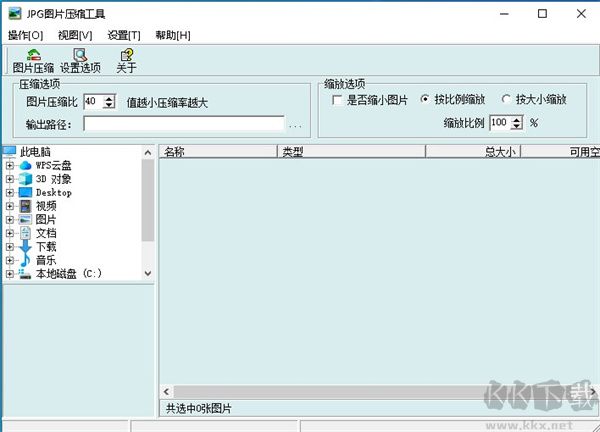Select the 音乐 note icon
This screenshot has height=432, width=600.
(25, 260)
